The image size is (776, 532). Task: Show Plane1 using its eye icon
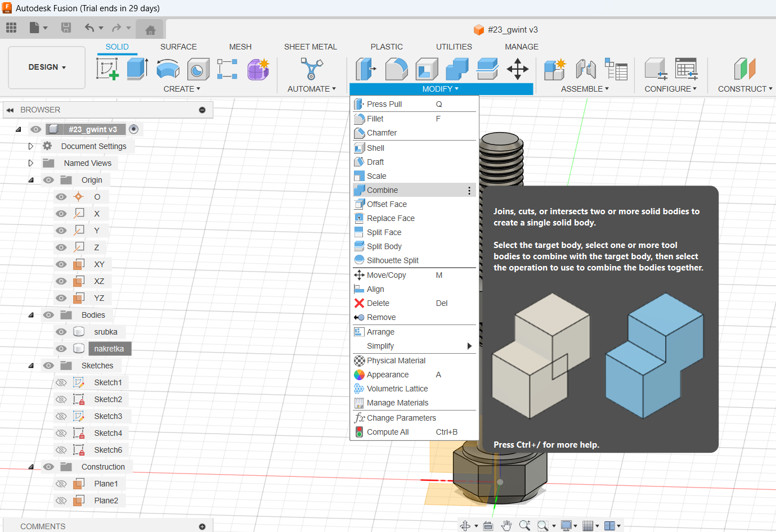point(61,484)
